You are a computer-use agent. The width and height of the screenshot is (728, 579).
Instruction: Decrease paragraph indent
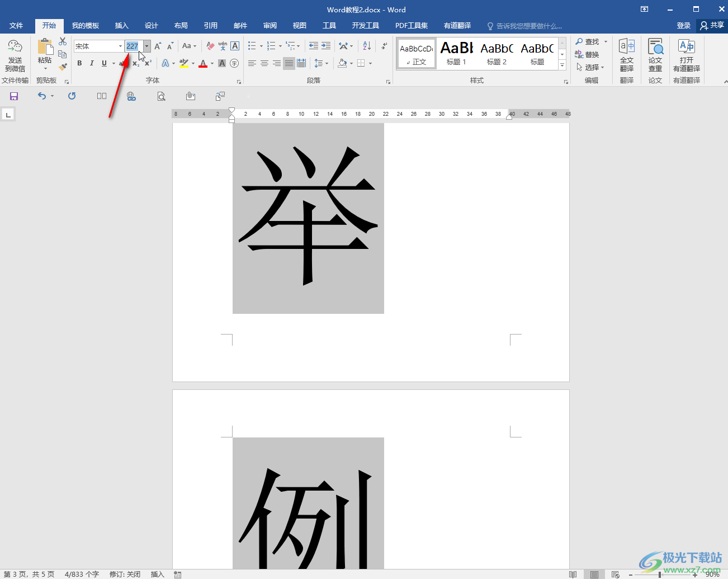point(314,46)
